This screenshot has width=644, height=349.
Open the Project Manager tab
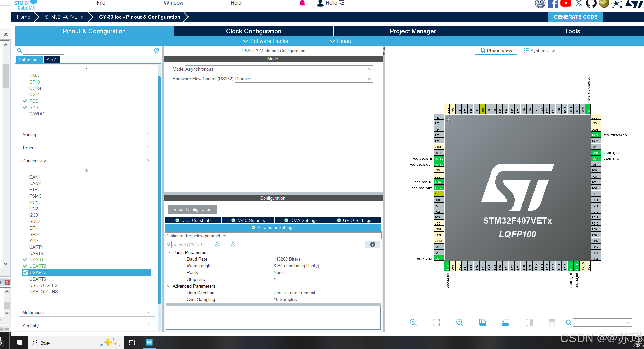413,31
